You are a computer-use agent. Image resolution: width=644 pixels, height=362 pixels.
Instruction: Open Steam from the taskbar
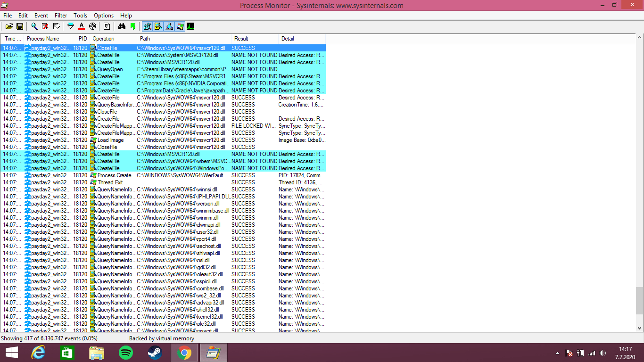coord(155,353)
